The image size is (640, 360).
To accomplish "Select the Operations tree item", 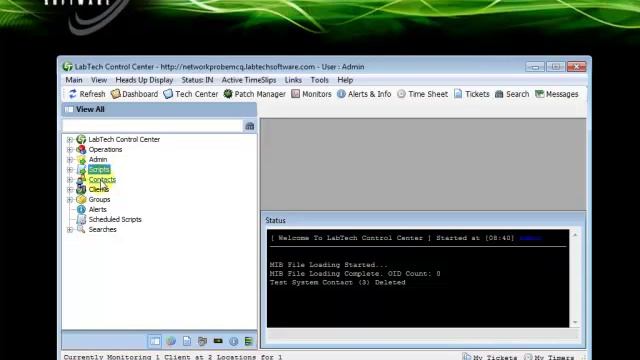I will tap(105, 150).
